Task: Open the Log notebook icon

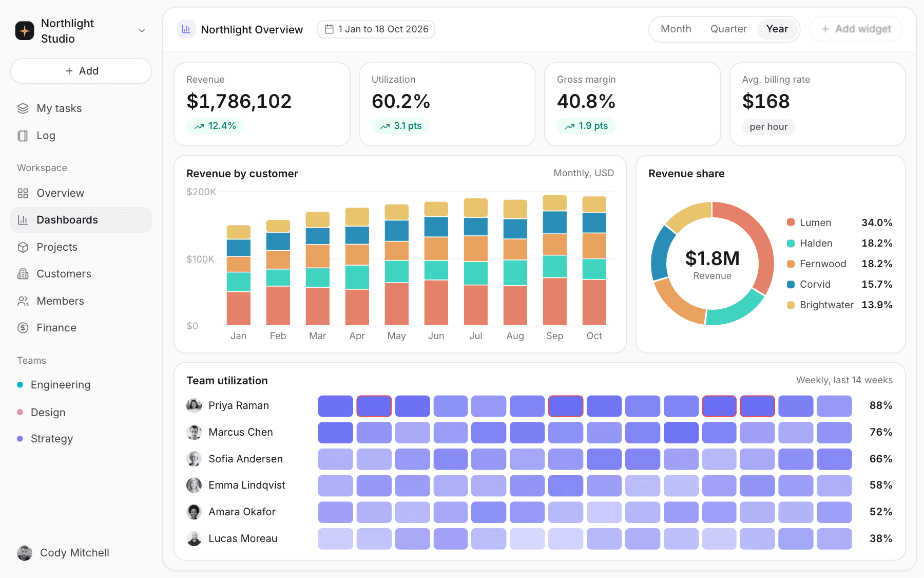Action: point(23,136)
